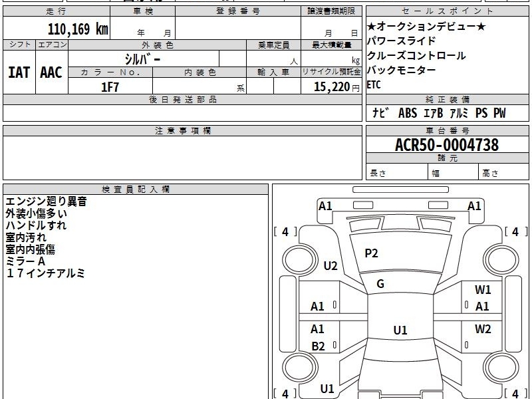Image resolution: width=532 pixels, height=399 pixels.
Task: Select chassis number ACR50-0004738
Action: coord(447,145)
